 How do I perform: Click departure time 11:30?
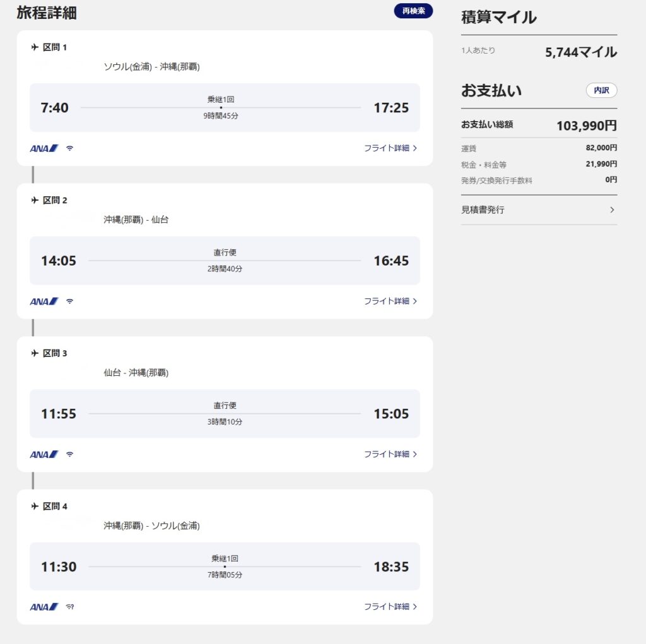tap(59, 567)
